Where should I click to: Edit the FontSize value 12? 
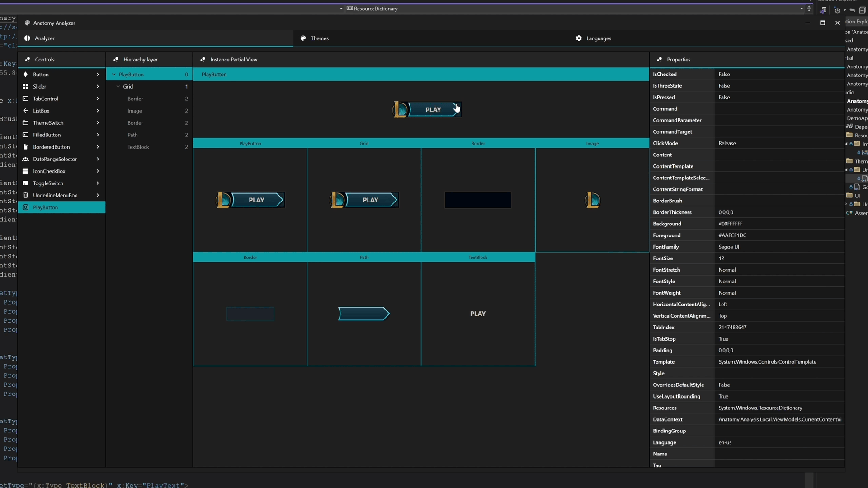(x=779, y=258)
